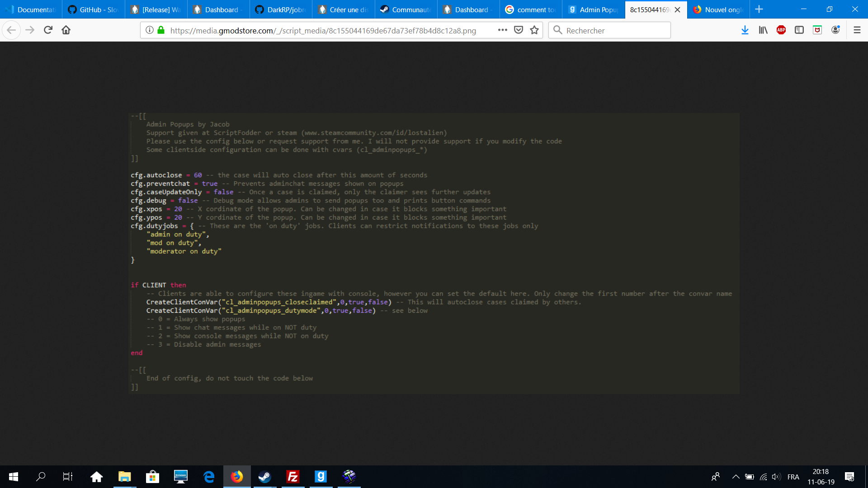Open the downloads panel
The width and height of the screenshot is (868, 488).
745,30
